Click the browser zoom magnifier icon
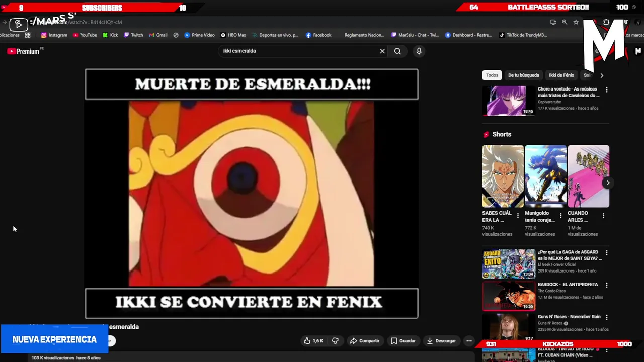Image resolution: width=644 pixels, height=362 pixels. point(565,22)
